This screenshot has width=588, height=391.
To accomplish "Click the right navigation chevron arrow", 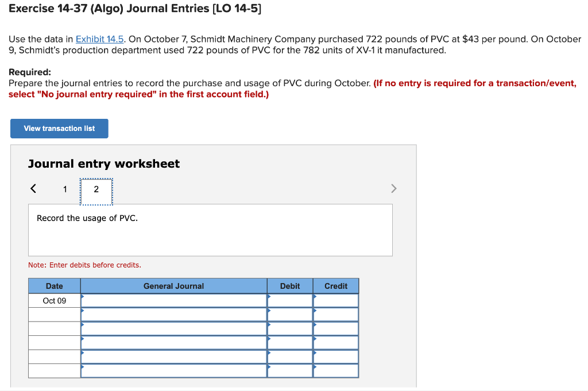I will 393,188.
